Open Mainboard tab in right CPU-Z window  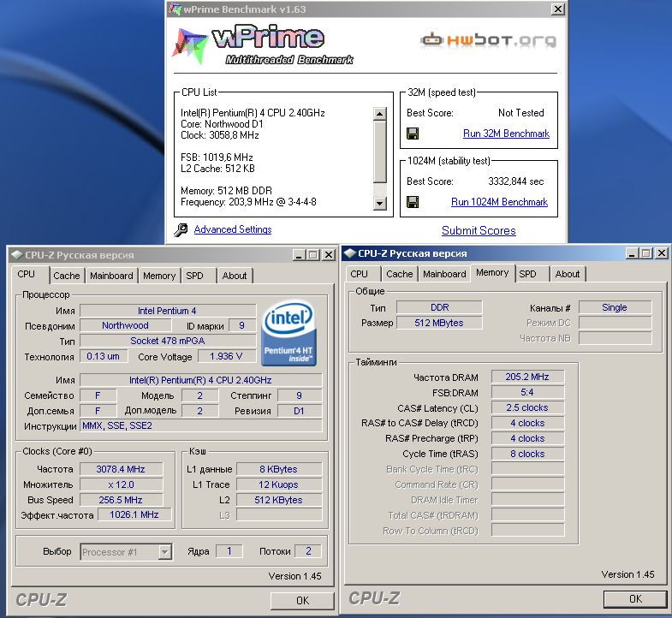(x=444, y=274)
